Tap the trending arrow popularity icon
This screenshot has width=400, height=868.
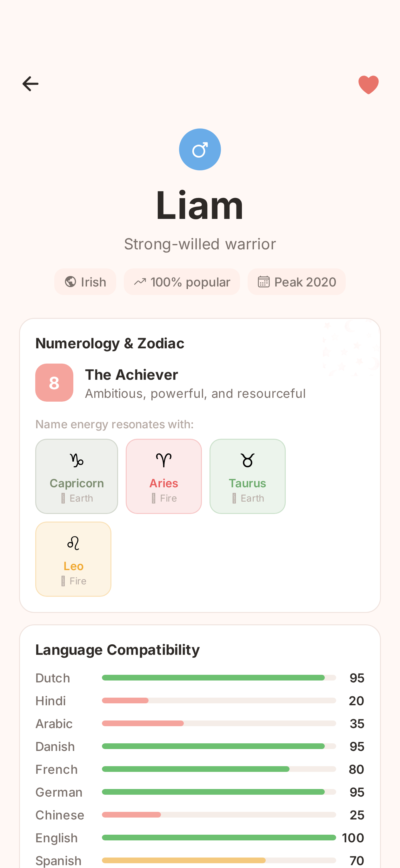tap(140, 282)
